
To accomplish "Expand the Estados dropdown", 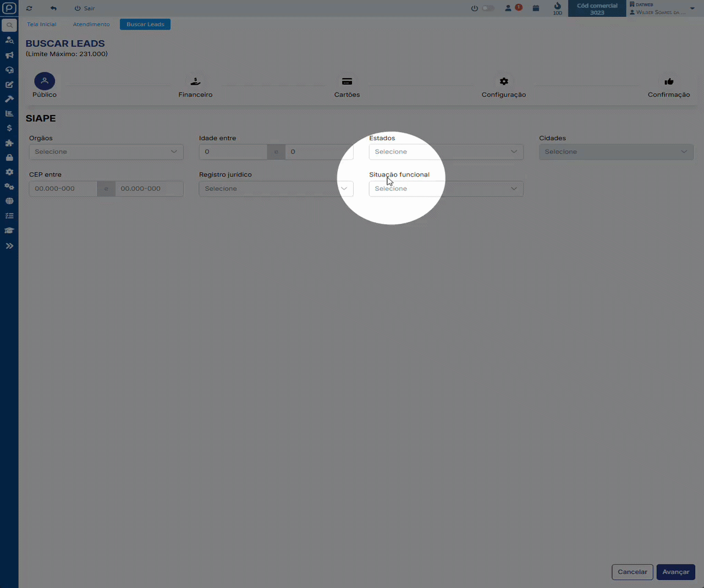I will (446, 152).
